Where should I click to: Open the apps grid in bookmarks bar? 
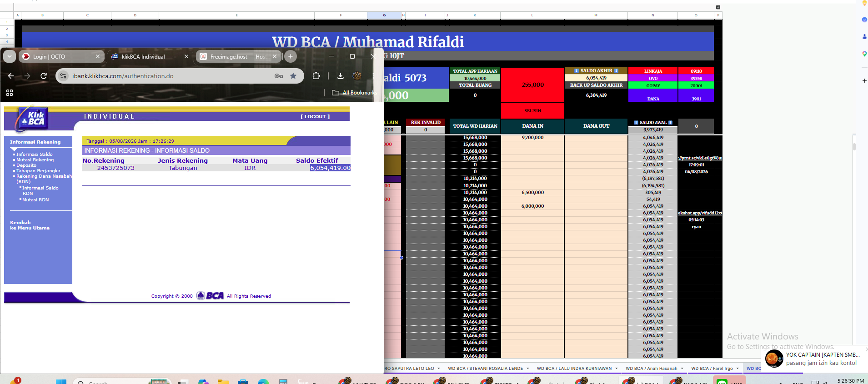pyautogui.click(x=10, y=93)
